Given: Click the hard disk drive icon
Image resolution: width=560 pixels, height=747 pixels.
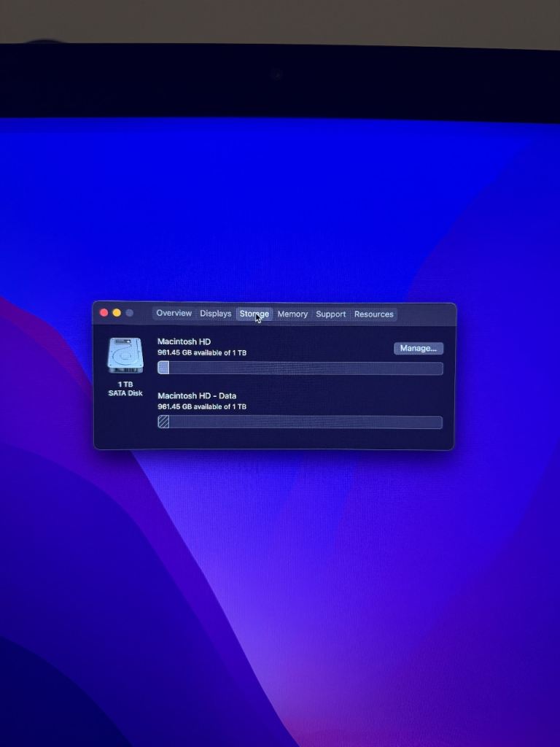Looking at the screenshot, I should tap(125, 355).
